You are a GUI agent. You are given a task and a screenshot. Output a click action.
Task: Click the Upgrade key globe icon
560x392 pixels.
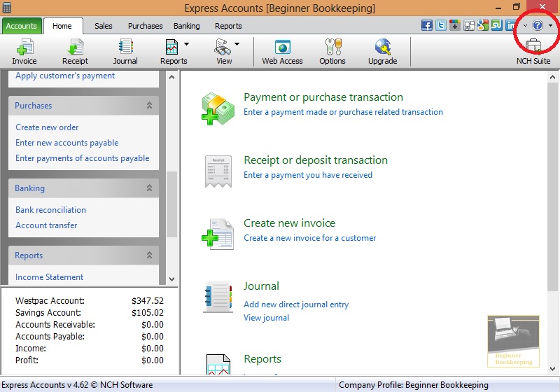pos(383,47)
